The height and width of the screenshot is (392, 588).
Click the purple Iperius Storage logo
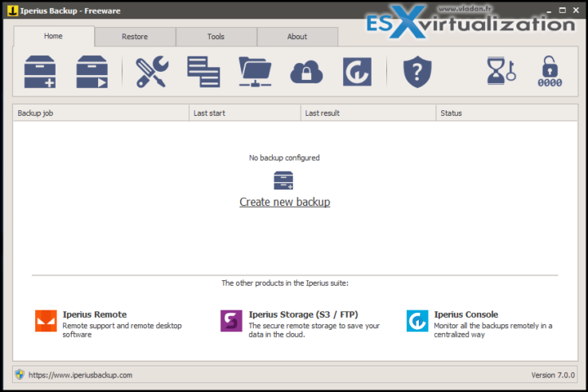[x=231, y=321]
